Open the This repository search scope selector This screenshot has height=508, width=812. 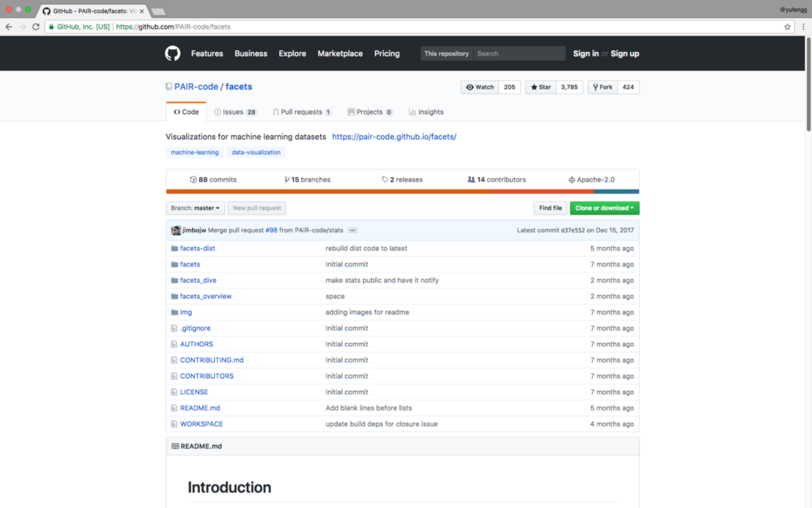pyautogui.click(x=447, y=54)
